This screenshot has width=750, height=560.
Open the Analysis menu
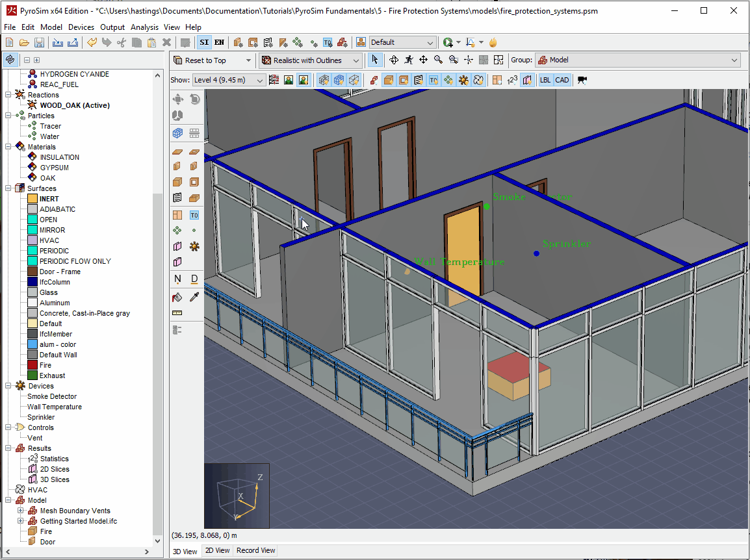click(144, 27)
